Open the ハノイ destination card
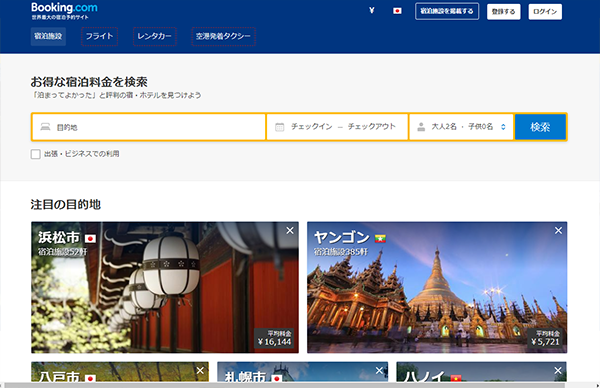This screenshot has width=600, height=388. click(x=481, y=372)
